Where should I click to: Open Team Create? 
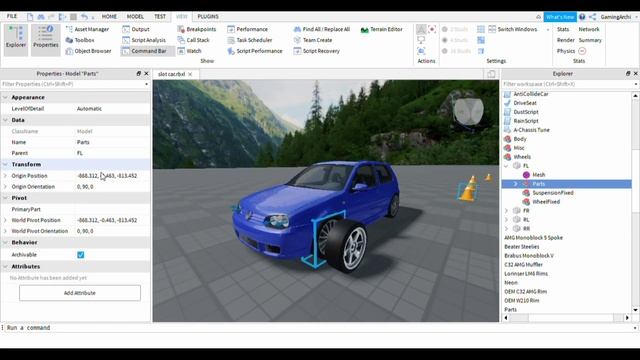(x=313, y=40)
